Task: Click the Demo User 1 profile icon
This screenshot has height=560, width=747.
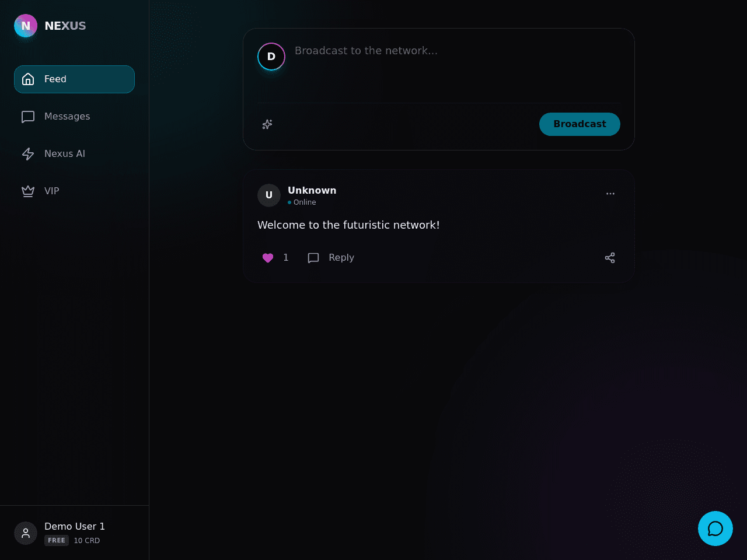Action: 26,533
